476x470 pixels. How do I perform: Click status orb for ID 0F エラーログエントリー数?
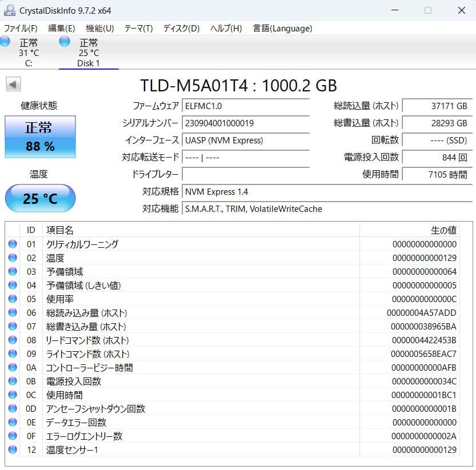click(x=13, y=436)
